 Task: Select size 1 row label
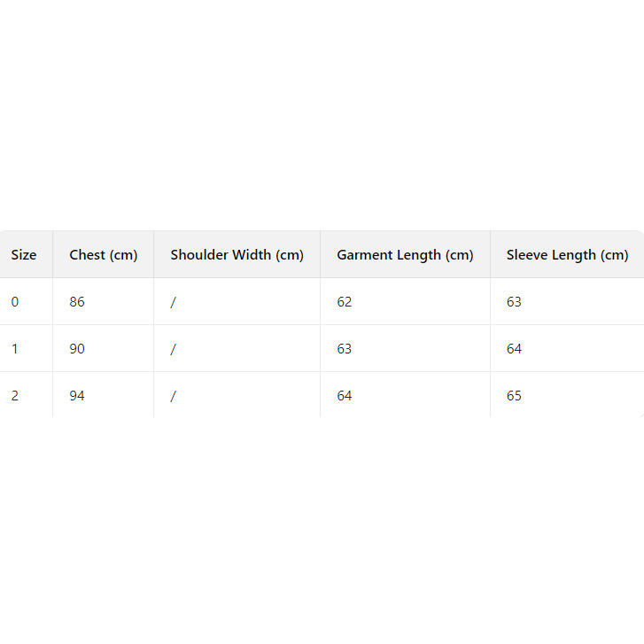15,349
